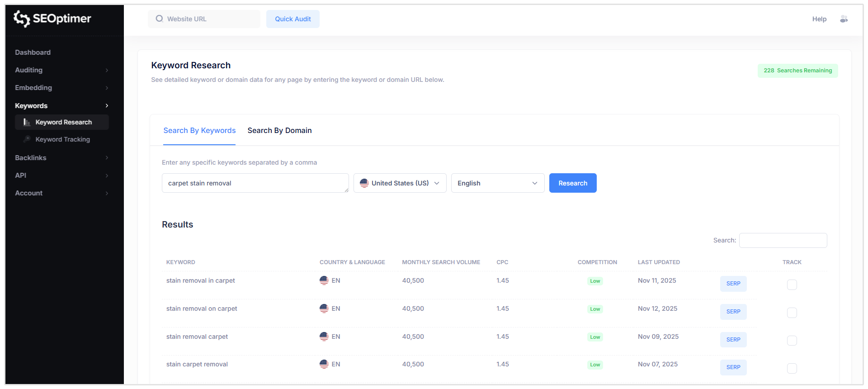View SERP for 'stain carpet removal'
The width and height of the screenshot is (868, 389).
point(733,367)
